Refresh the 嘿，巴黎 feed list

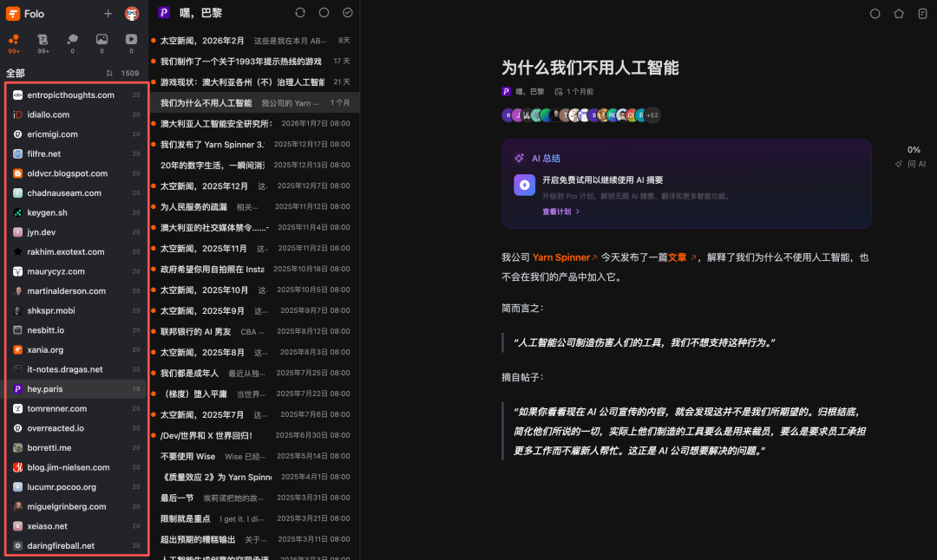pyautogui.click(x=300, y=12)
